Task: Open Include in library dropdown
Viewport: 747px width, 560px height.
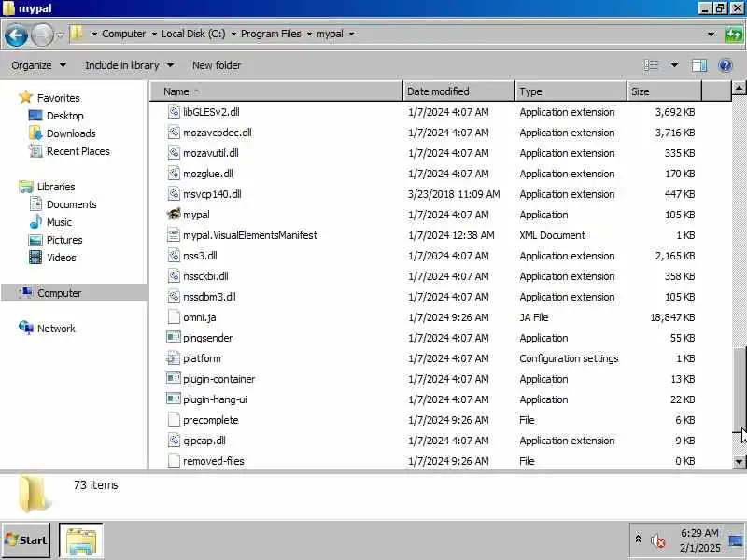Action: tap(129, 65)
